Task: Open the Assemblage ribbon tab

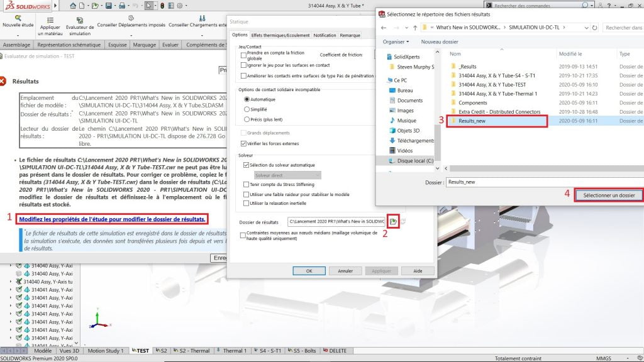Action: (17, 45)
